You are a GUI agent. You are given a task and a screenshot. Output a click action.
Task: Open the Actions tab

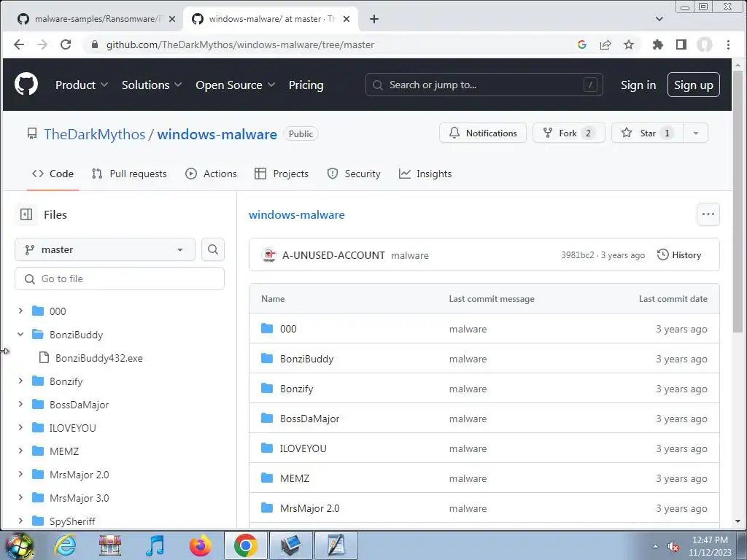coord(211,174)
